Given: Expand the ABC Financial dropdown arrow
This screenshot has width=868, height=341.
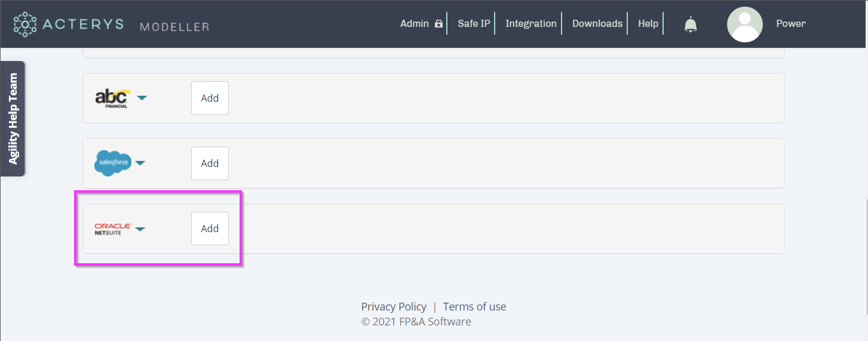Looking at the screenshot, I should point(142,98).
